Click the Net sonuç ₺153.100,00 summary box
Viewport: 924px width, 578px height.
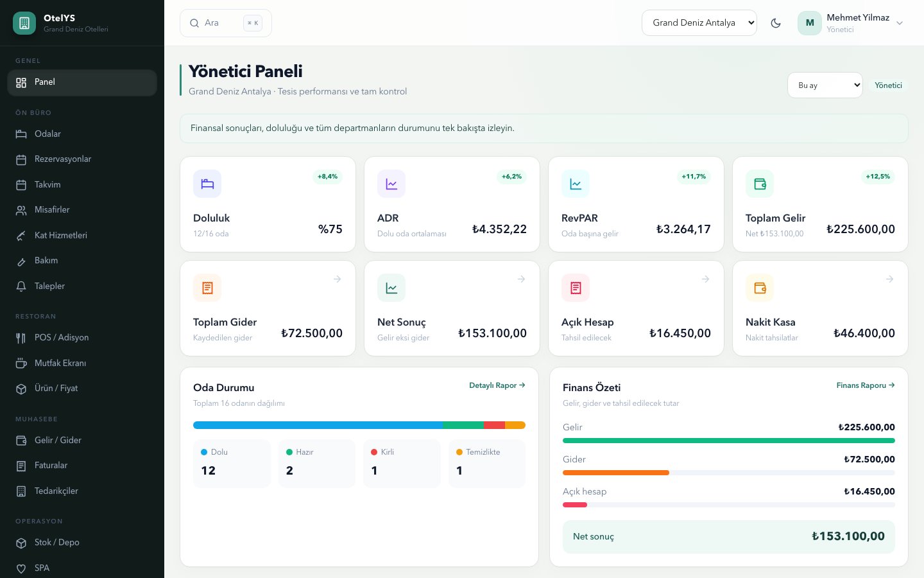(x=729, y=537)
